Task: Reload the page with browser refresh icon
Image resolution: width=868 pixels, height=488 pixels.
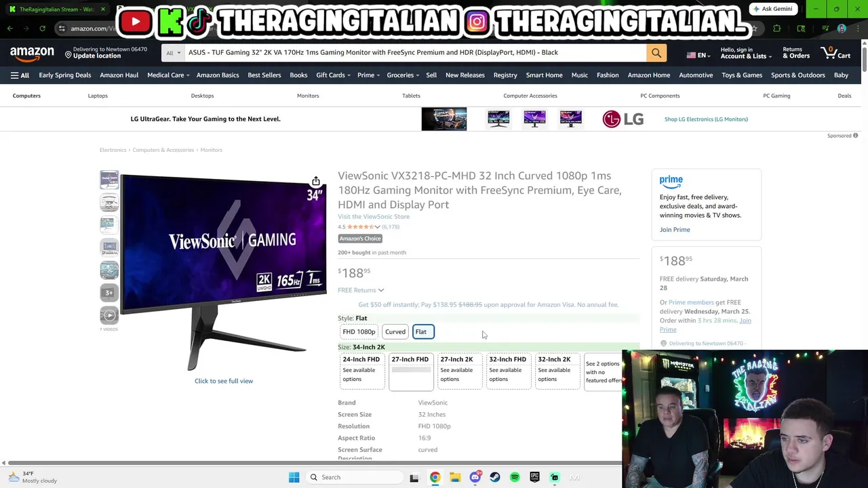Action: pos(42,28)
